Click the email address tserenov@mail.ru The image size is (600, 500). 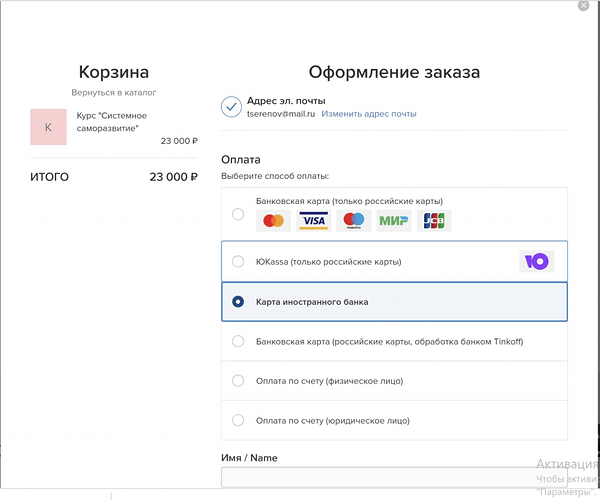281,114
